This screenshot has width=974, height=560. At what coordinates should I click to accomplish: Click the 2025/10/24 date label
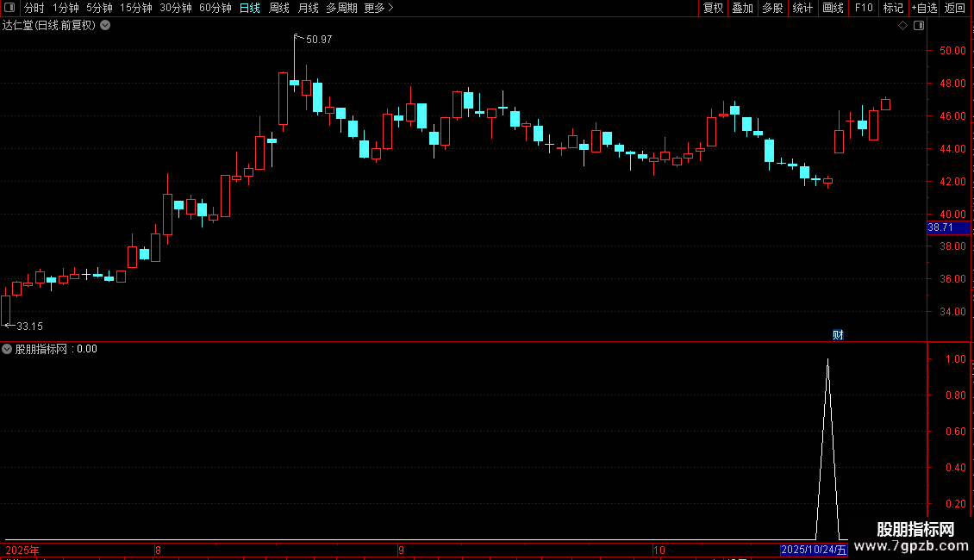coord(814,550)
